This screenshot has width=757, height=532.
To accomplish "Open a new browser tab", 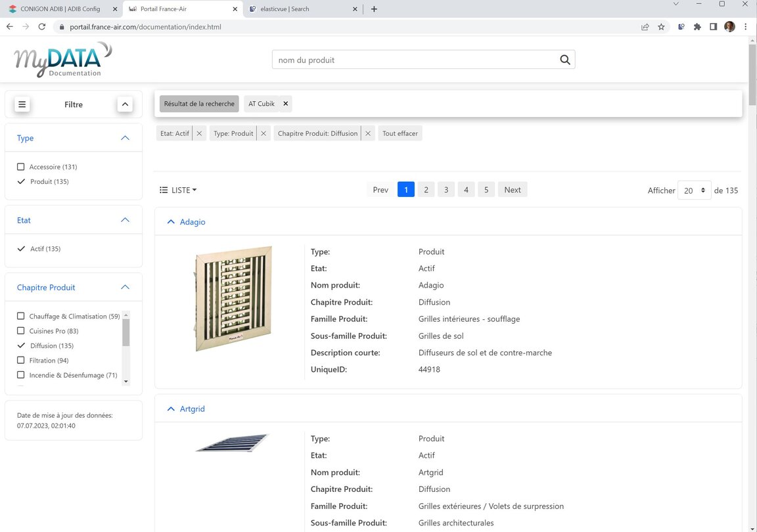I will [x=374, y=9].
